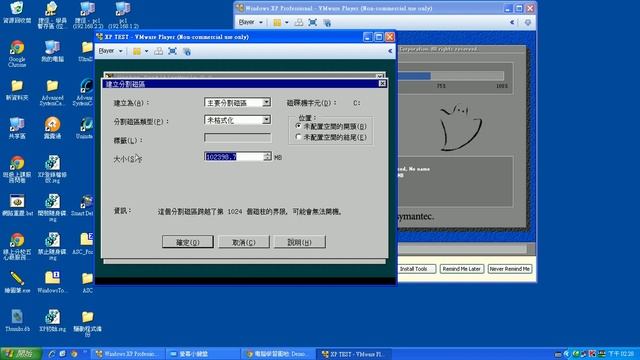The height and width of the screenshot is (360, 640).
Task: Switch to 電腦學習園地 taskbar item
Action: [x=278, y=354]
